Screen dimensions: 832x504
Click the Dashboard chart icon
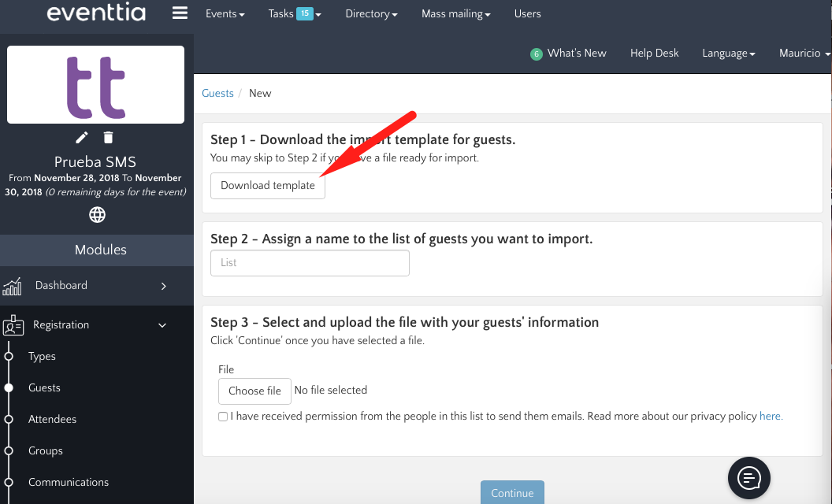(12, 286)
